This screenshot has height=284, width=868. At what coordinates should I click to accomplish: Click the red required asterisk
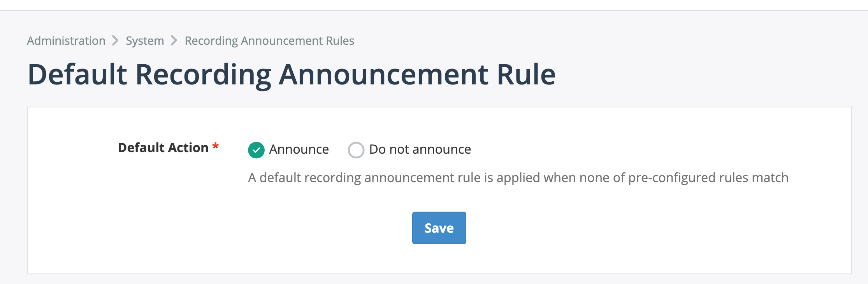[215, 147]
